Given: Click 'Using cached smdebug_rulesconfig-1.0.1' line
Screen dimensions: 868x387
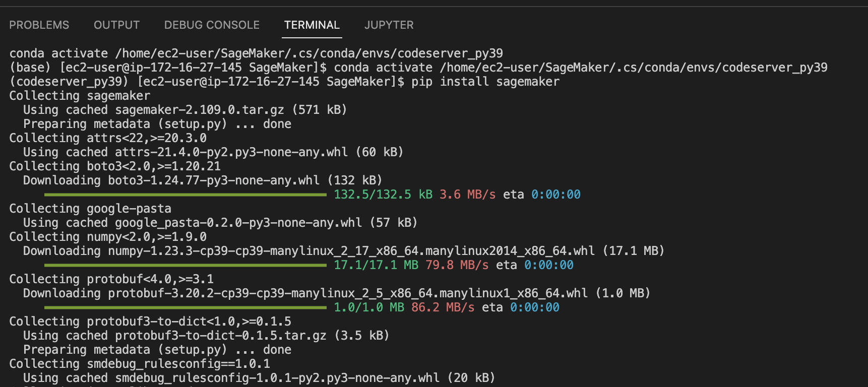Looking at the screenshot, I should 259,378.
